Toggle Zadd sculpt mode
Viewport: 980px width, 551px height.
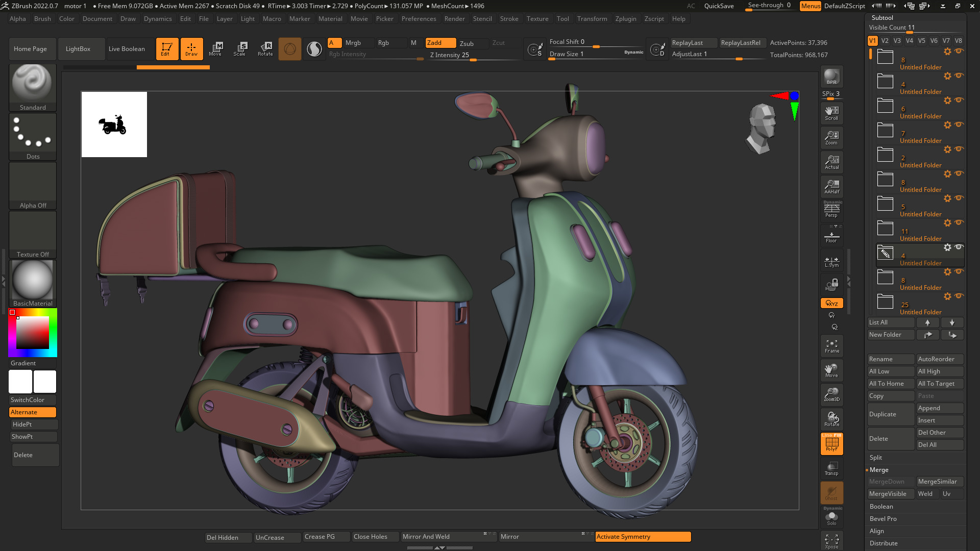pyautogui.click(x=440, y=43)
